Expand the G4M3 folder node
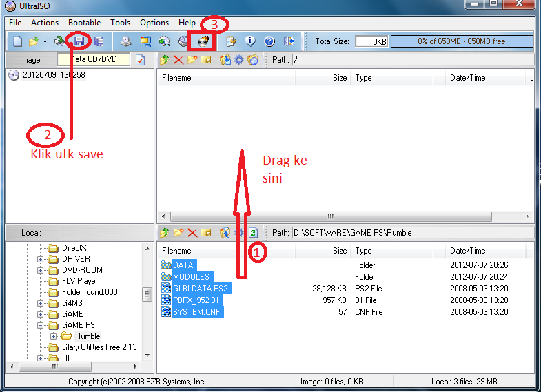 (41, 303)
